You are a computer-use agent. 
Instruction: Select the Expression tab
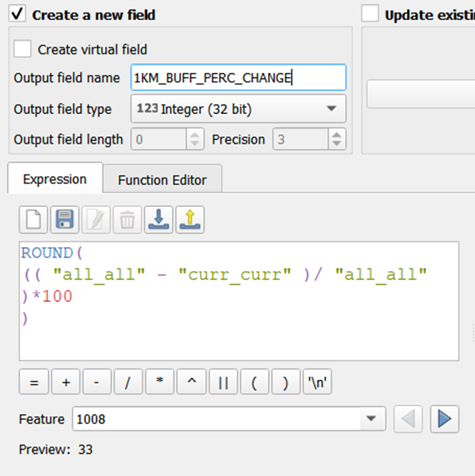[x=55, y=179]
